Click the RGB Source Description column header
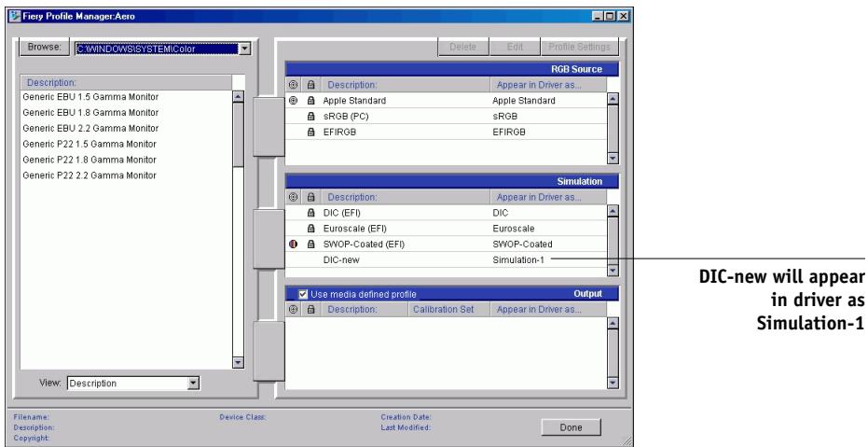The height and width of the screenshot is (447, 868). pyautogui.click(x=404, y=85)
